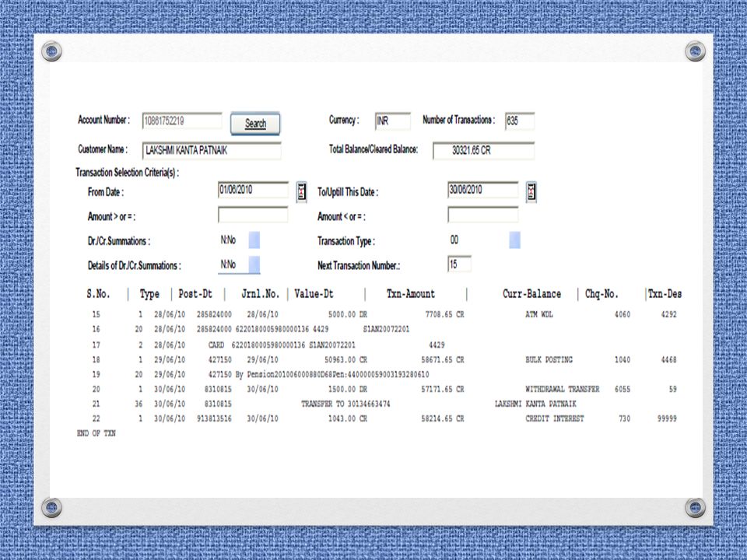Click the Value-Dt column header
The image size is (747, 560).
pos(314,294)
